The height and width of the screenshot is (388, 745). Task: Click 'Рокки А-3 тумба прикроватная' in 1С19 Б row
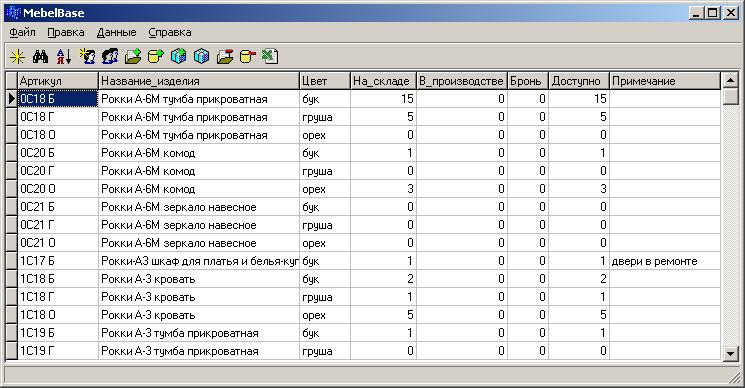click(x=199, y=333)
